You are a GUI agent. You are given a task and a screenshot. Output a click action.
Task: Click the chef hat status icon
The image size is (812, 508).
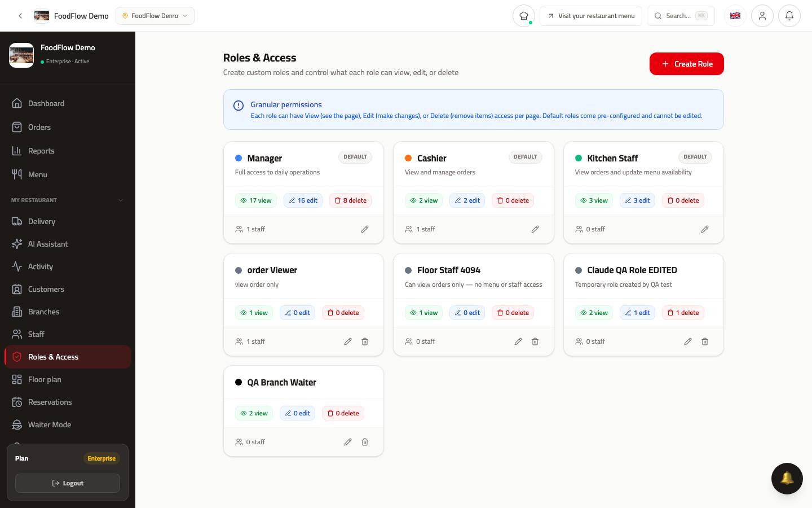tap(524, 16)
